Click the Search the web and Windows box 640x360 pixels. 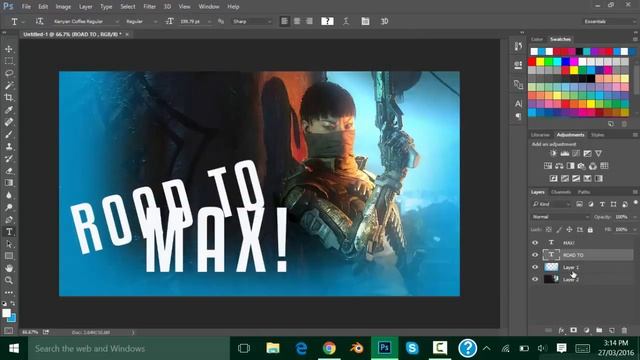click(129, 348)
